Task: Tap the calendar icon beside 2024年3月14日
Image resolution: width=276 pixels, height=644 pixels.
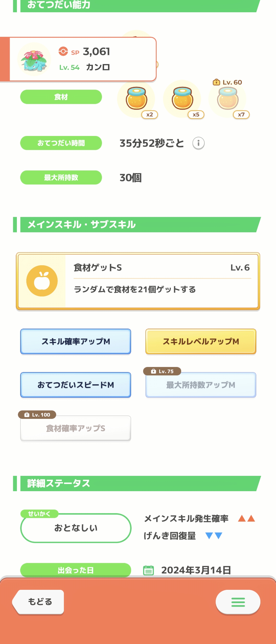Action: 148,570
